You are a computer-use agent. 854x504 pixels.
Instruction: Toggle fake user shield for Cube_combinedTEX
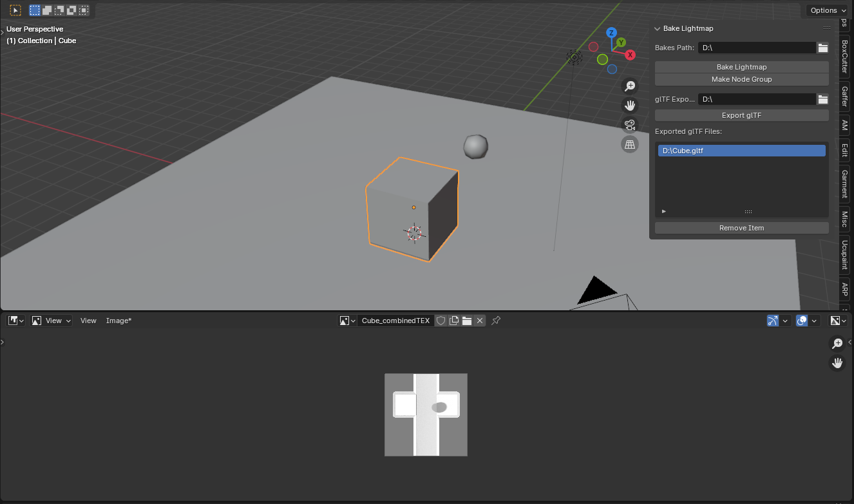pyautogui.click(x=441, y=321)
